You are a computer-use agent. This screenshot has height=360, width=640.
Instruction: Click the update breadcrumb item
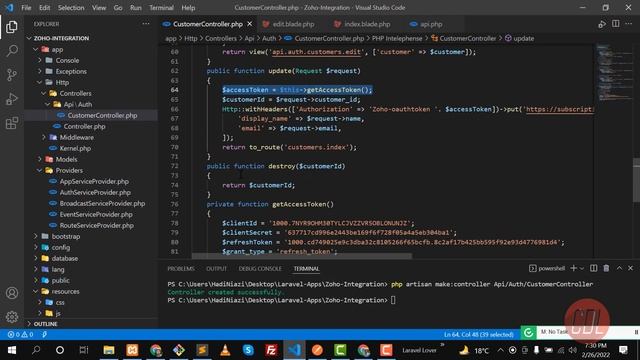[523, 38]
